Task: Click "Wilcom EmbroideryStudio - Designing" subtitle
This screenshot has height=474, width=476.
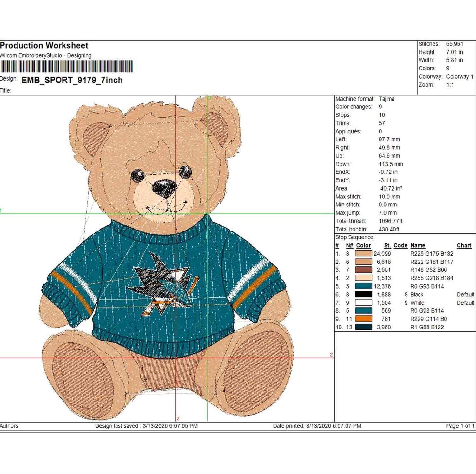Action: click(x=46, y=55)
